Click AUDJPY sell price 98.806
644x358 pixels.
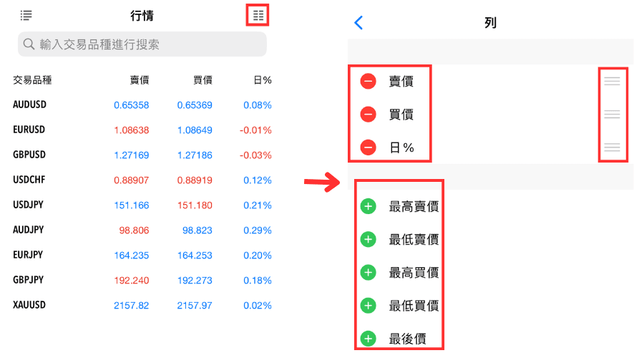click(x=135, y=231)
